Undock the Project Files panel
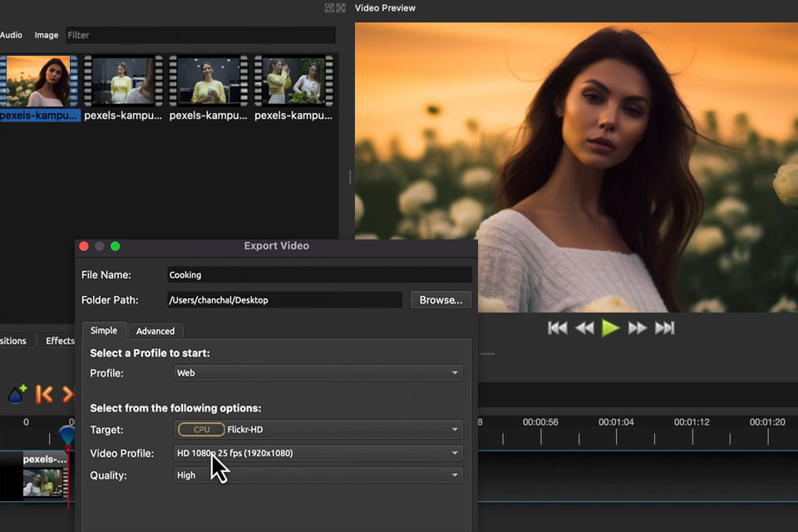Image resolution: width=798 pixels, height=532 pixels. click(x=329, y=7)
